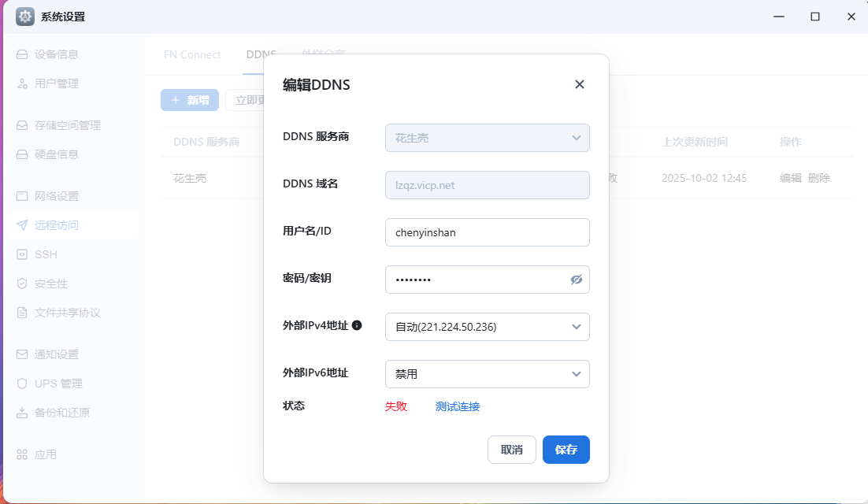The width and height of the screenshot is (868, 504).
Task: Click 2025-10-02 12:45 update time cell
Action: (x=704, y=178)
